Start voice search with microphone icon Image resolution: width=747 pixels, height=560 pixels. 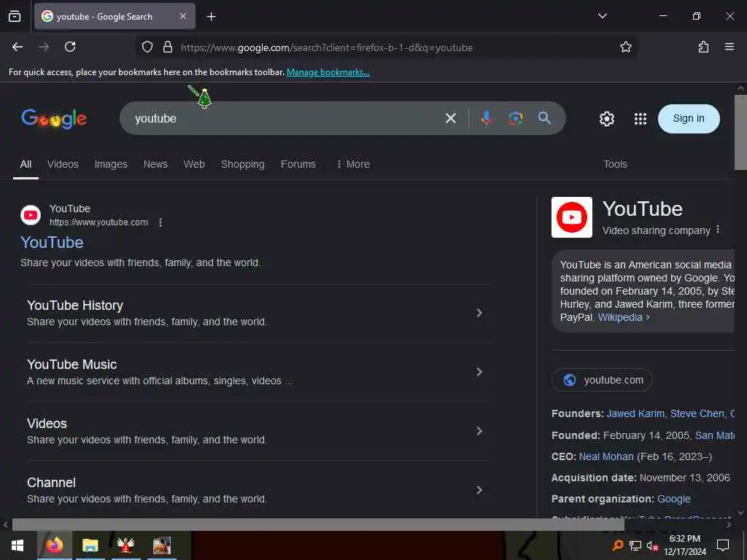coord(486,118)
